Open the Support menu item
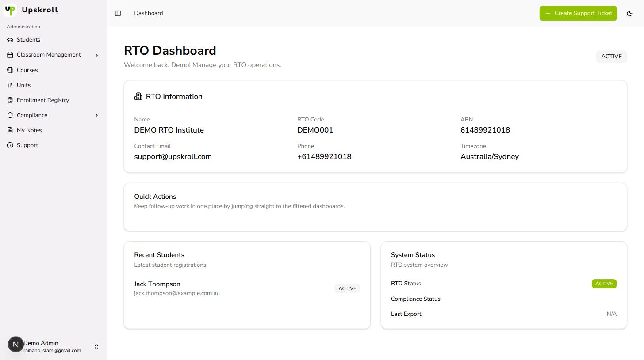Image resolution: width=644 pixels, height=360 pixels. (53, 145)
